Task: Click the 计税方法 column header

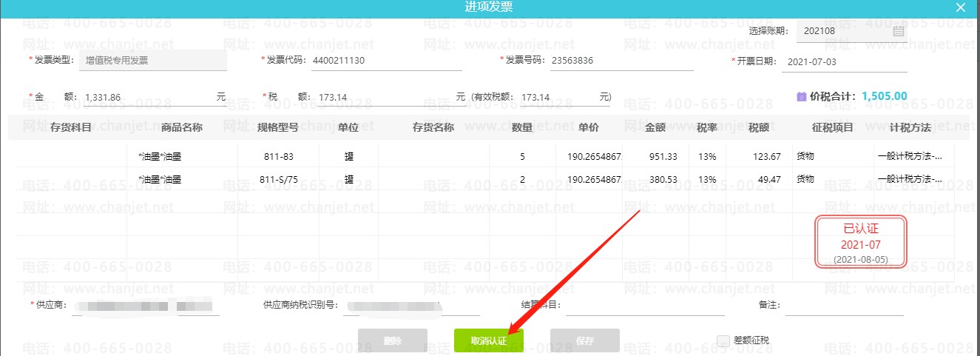Action: (910, 128)
